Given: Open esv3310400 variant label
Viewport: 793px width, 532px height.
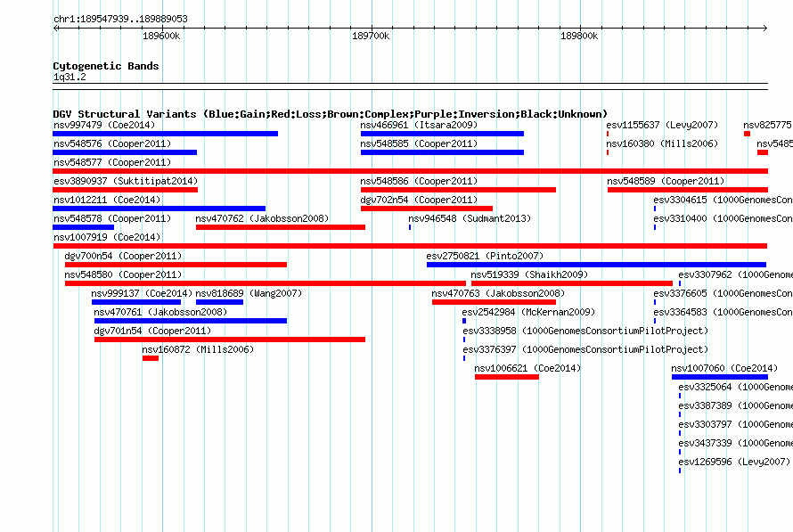Looking at the screenshot, I should pyautogui.click(x=724, y=218).
